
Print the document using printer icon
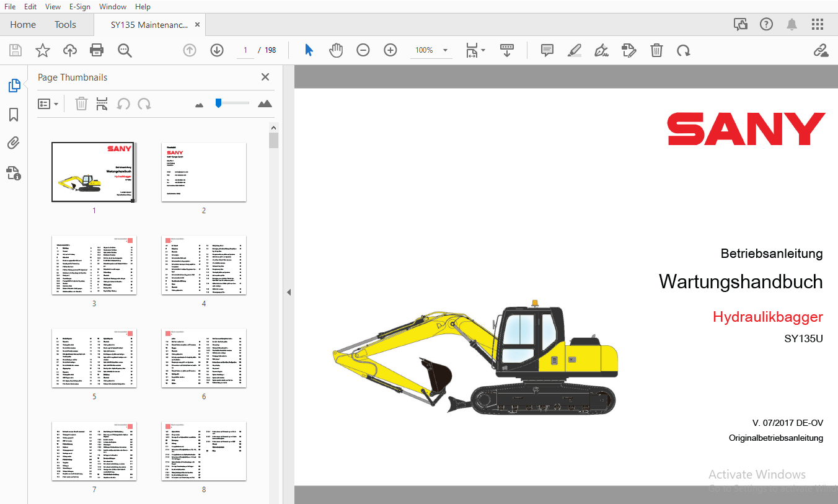[97, 50]
